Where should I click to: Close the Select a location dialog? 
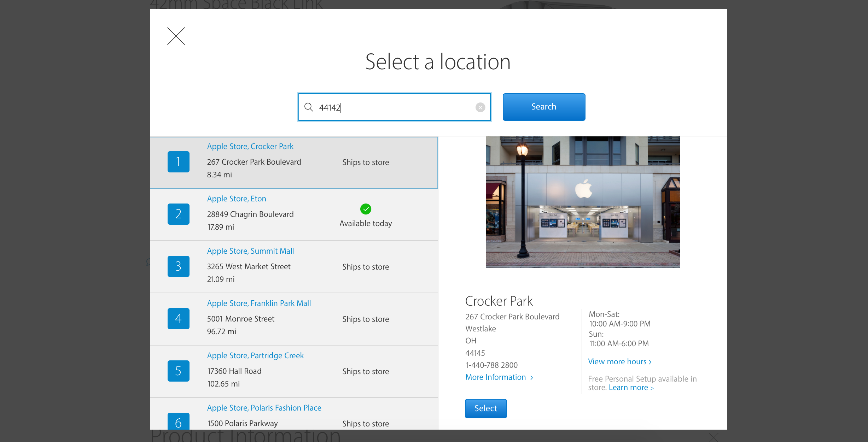pos(176,36)
